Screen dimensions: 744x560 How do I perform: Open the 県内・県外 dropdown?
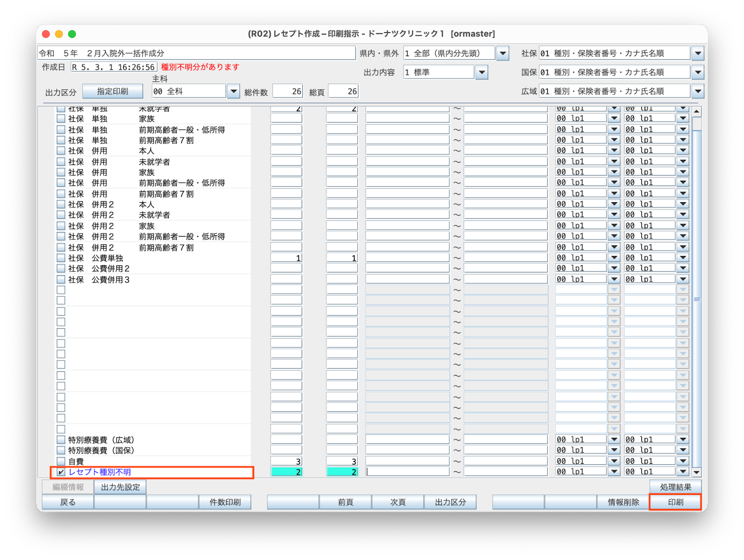502,53
